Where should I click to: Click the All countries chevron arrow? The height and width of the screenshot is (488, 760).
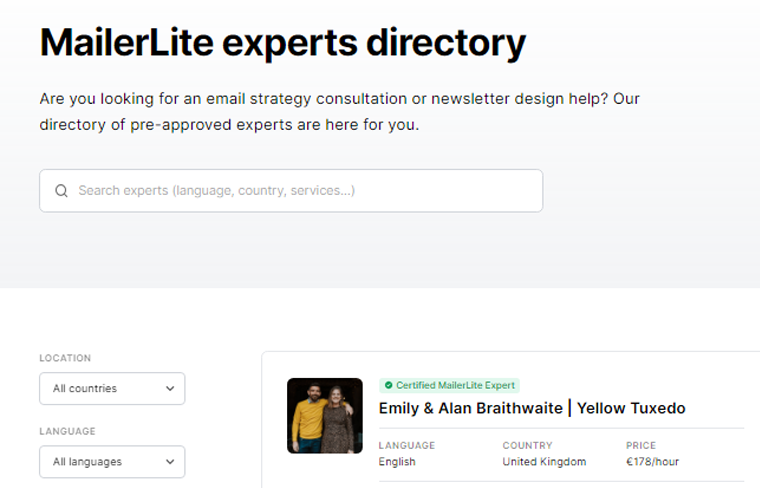[170, 389]
